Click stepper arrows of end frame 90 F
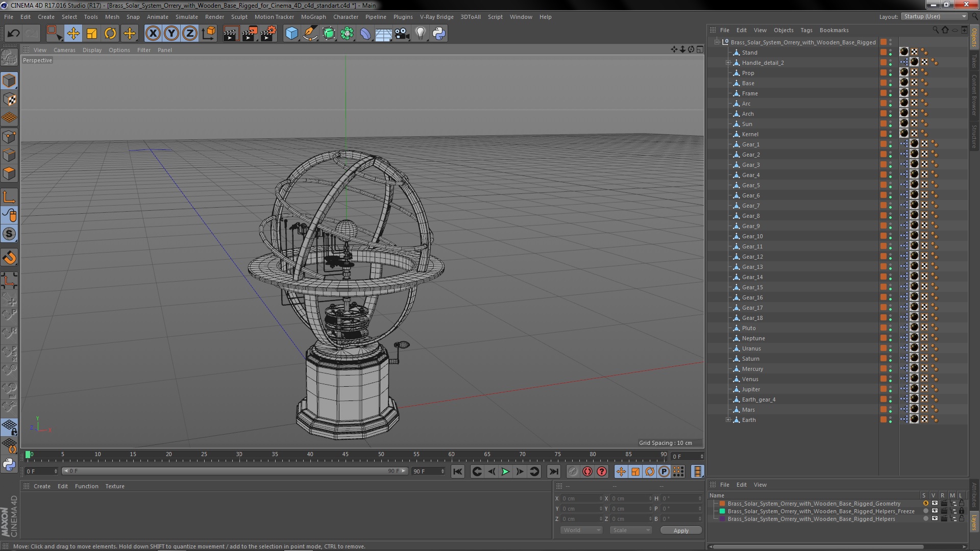The image size is (980, 551). [x=443, y=471]
